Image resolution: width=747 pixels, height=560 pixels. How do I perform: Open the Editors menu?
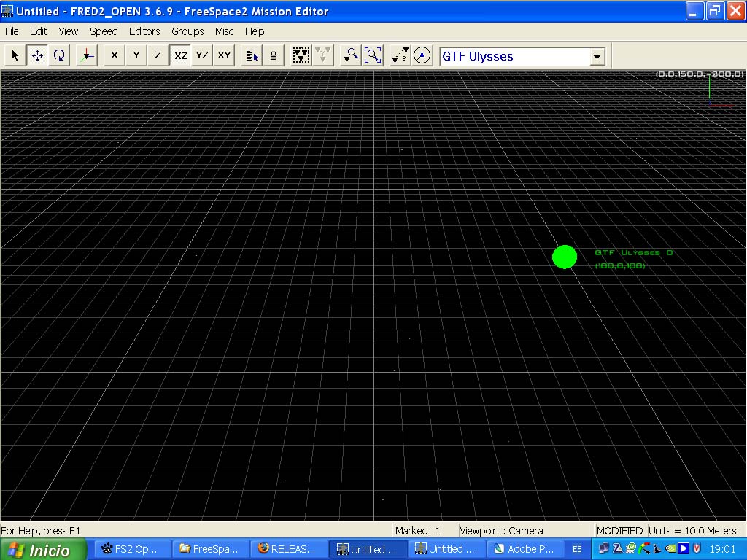[144, 31]
